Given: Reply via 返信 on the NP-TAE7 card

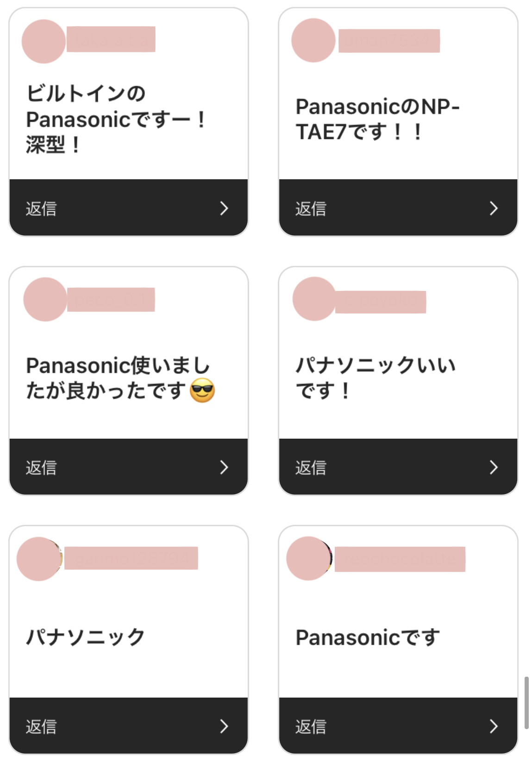Looking at the screenshot, I should [311, 209].
